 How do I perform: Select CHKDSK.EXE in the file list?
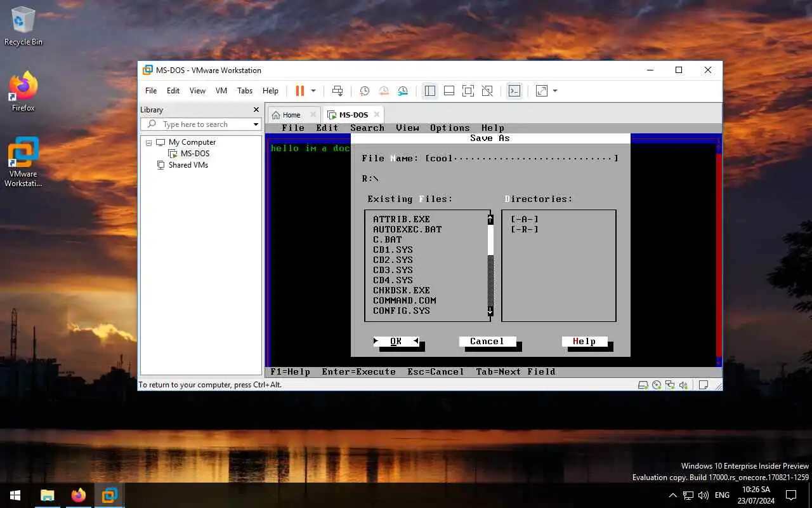click(402, 290)
